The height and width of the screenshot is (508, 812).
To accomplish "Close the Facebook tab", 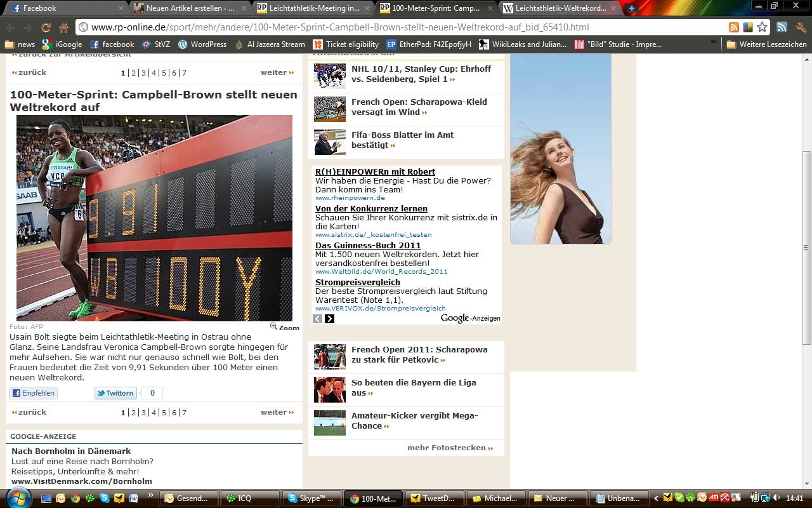I will pyautogui.click(x=121, y=8).
